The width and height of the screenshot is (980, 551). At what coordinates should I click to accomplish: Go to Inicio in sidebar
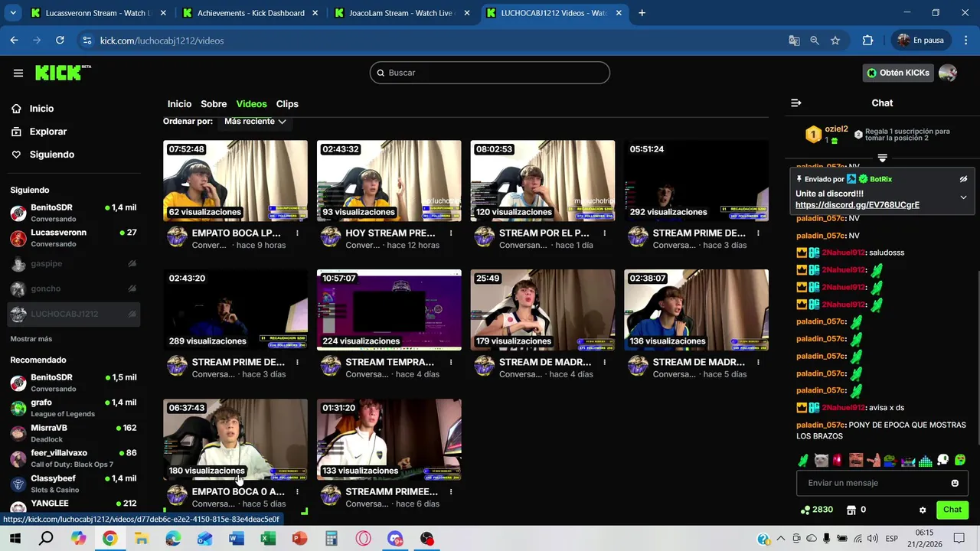(x=41, y=109)
